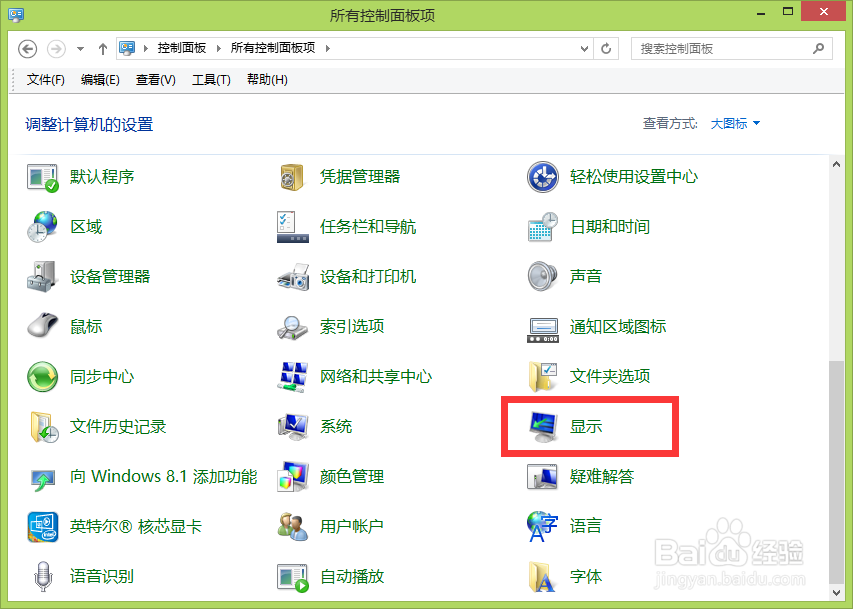853x609 pixels.
Task: Open the 任务栏和导航 icon
Action: point(293,227)
